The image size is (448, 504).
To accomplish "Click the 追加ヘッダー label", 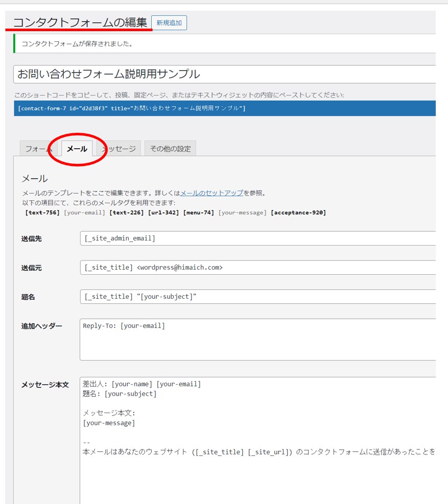I will click(x=42, y=326).
